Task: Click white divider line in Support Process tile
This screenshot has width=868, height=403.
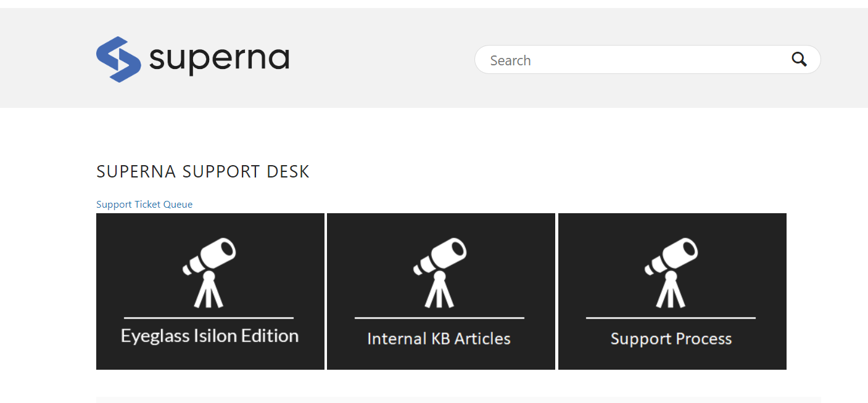Action: (671, 318)
